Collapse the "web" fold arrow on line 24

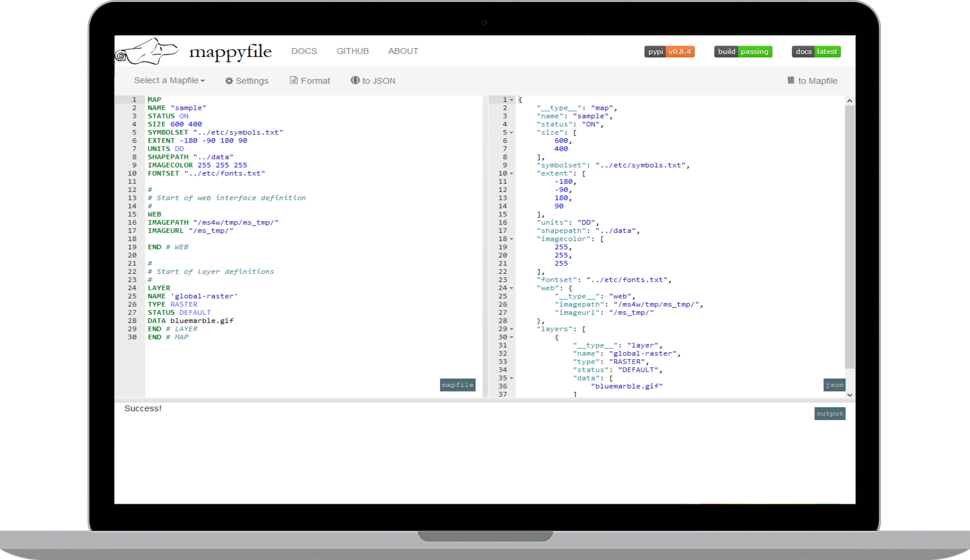point(512,288)
